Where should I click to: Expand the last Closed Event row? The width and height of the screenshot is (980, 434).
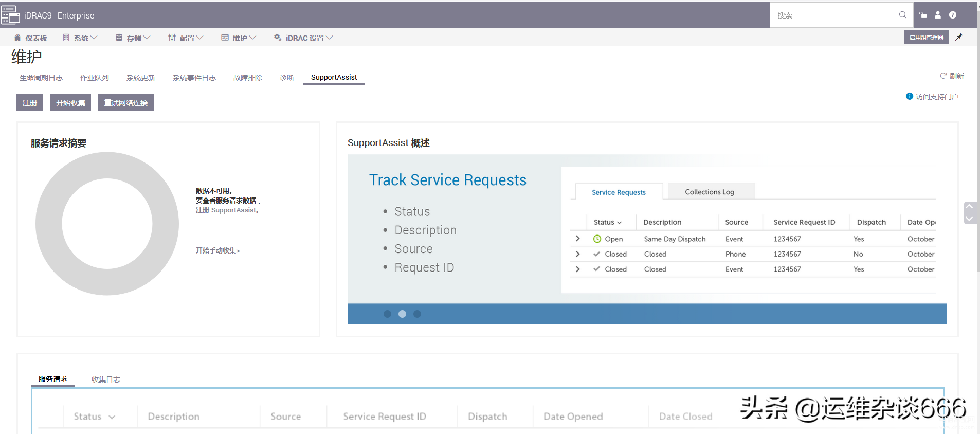(x=578, y=269)
